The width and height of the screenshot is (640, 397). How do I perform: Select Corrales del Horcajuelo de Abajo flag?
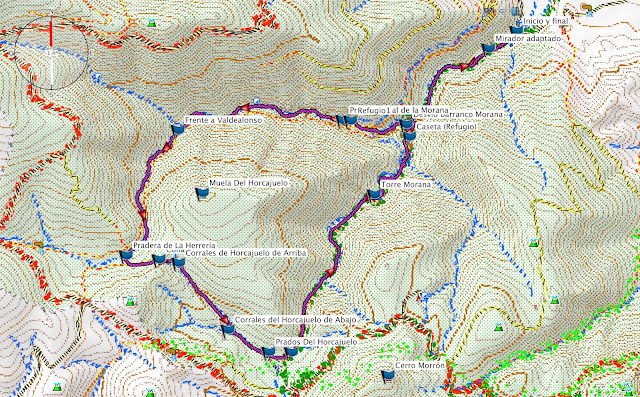pyautogui.click(x=227, y=329)
